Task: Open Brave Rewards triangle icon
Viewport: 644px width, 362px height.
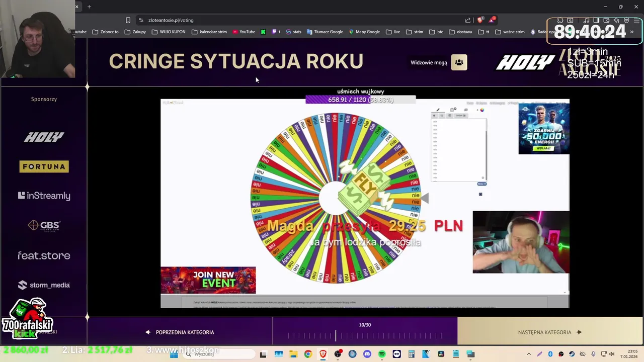Action: [492, 20]
